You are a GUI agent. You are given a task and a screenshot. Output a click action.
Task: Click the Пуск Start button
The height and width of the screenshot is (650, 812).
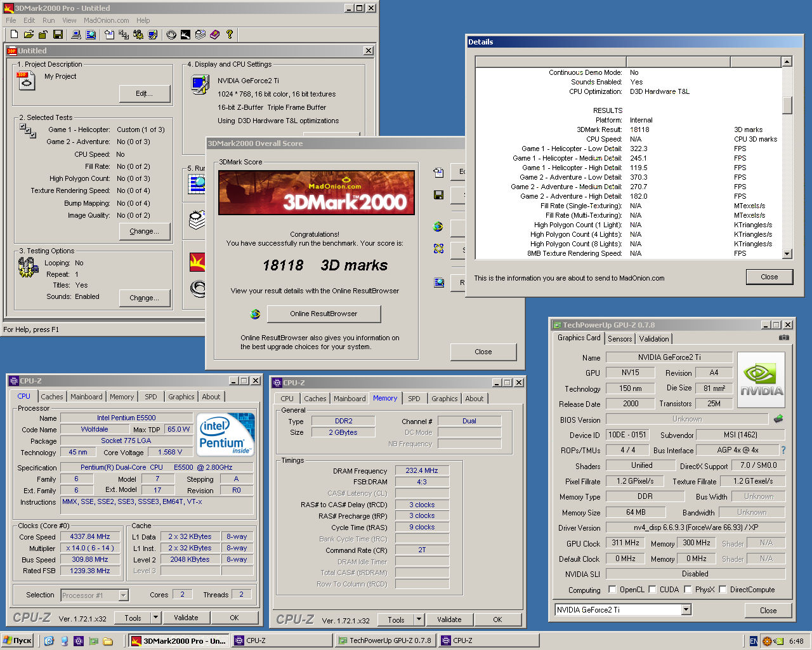18,641
